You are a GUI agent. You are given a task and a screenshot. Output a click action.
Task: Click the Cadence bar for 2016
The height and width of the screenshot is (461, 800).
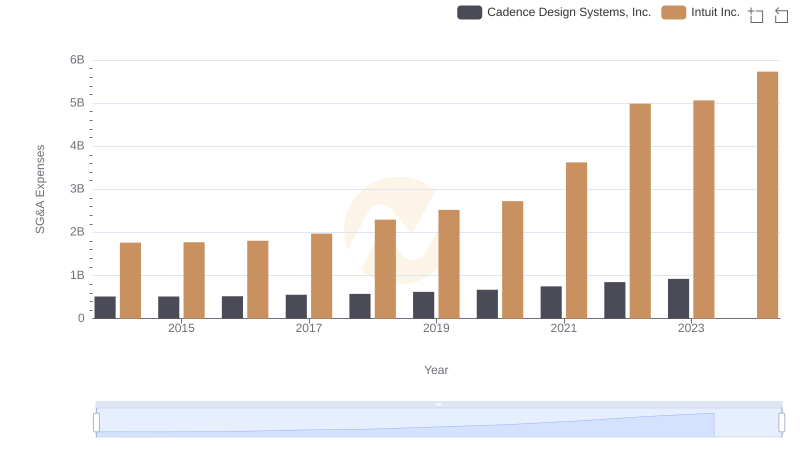[x=233, y=307]
